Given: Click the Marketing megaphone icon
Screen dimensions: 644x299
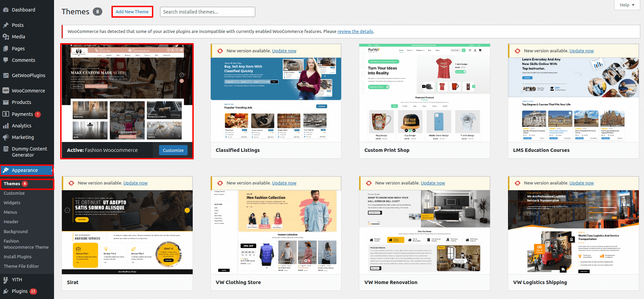Looking at the screenshot, I should 6,137.
